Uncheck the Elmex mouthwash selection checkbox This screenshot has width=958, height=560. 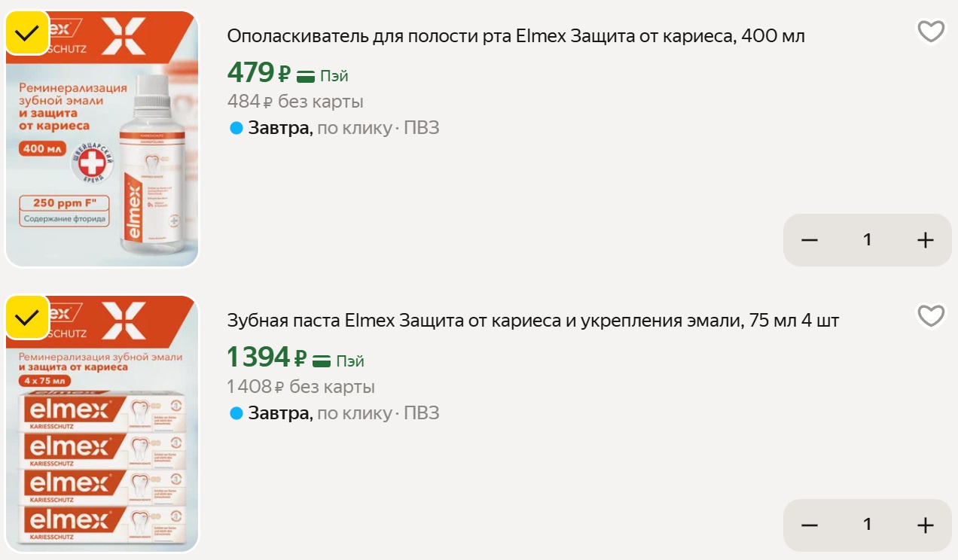pyautogui.click(x=27, y=33)
